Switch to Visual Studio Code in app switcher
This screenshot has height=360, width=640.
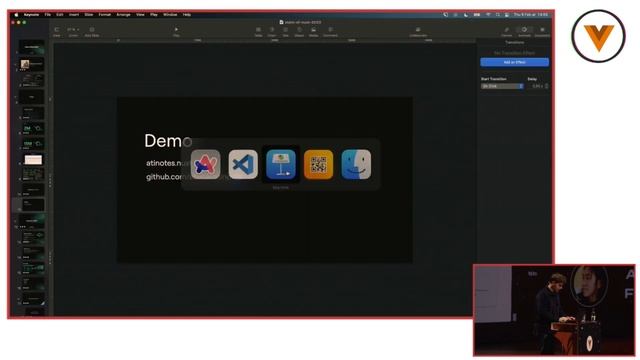[x=243, y=164]
